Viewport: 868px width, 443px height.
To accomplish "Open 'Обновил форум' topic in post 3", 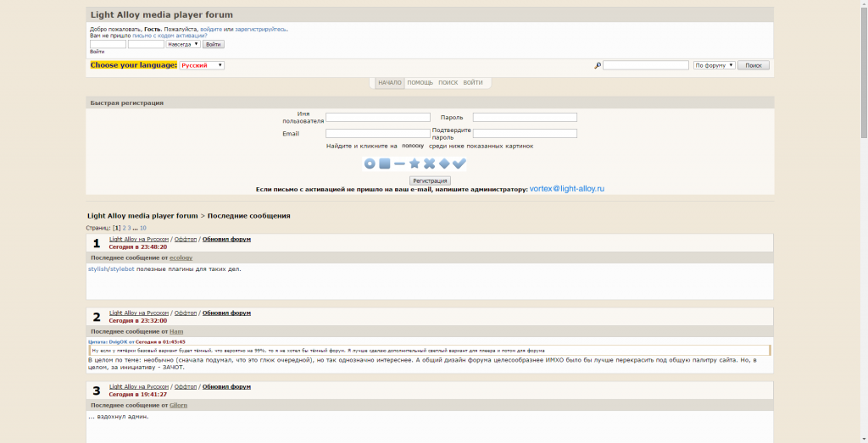I will (226, 386).
